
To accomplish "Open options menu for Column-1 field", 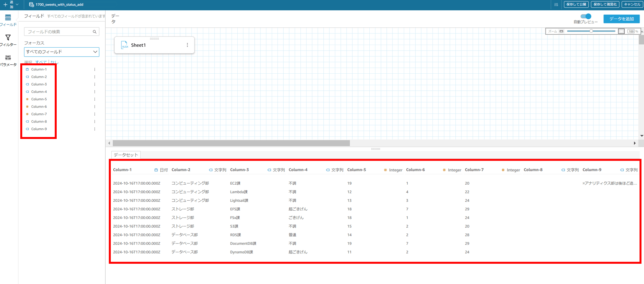I will [x=95, y=69].
